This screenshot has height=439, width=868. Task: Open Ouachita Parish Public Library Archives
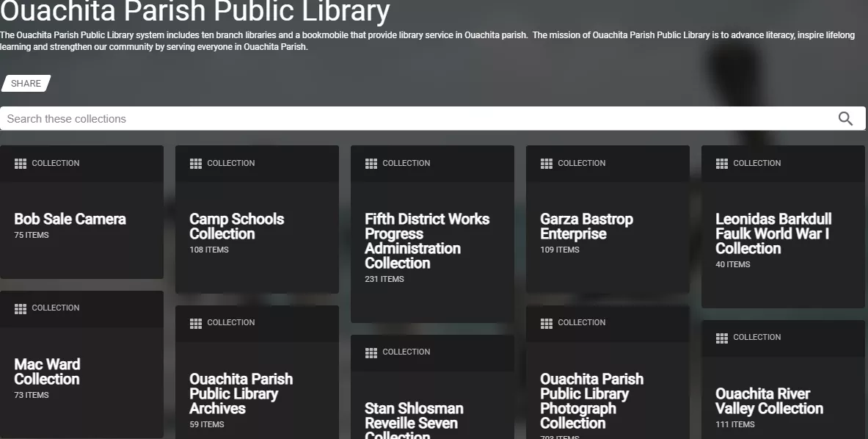tap(241, 393)
